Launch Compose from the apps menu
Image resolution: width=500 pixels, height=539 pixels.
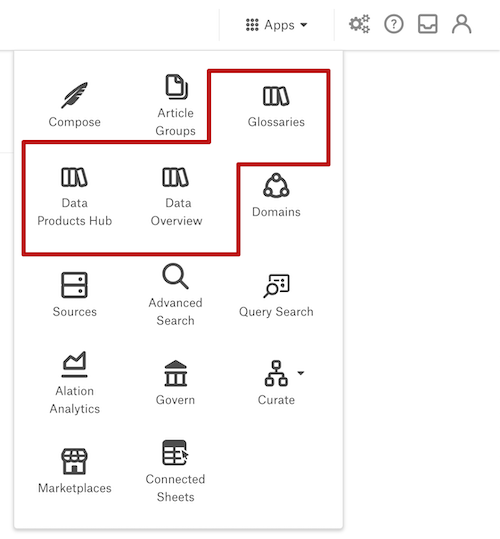point(75,105)
